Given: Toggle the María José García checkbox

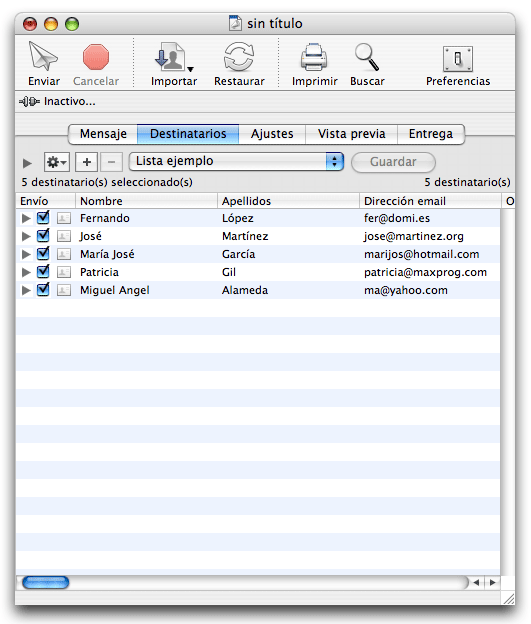Looking at the screenshot, I should tap(43, 254).
